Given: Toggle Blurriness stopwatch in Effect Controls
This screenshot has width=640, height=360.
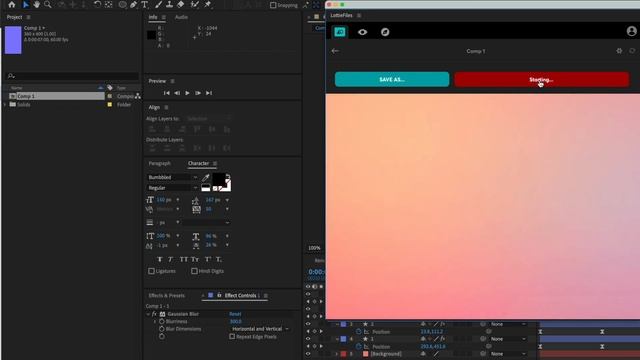Looking at the screenshot, I should (162, 322).
